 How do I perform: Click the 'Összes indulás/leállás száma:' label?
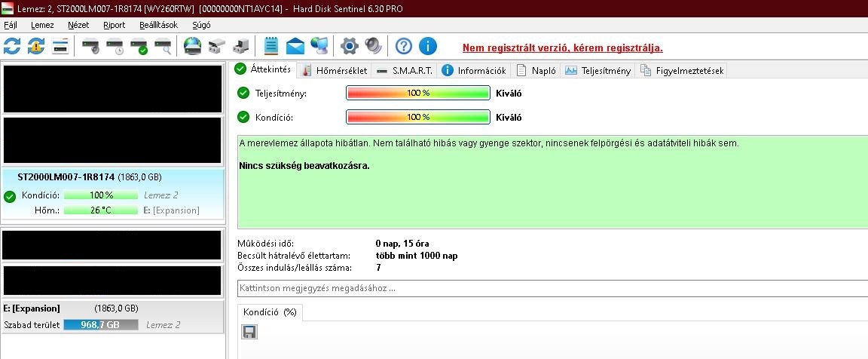[295, 268]
